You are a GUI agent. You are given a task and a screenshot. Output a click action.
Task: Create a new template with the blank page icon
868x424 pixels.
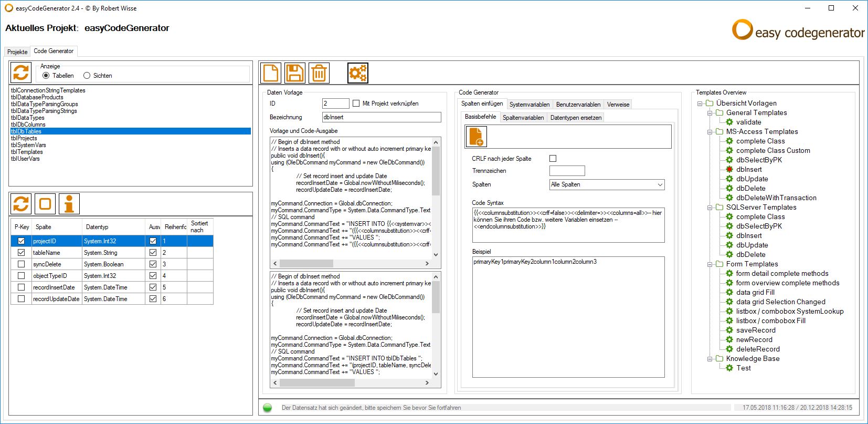[x=271, y=73]
